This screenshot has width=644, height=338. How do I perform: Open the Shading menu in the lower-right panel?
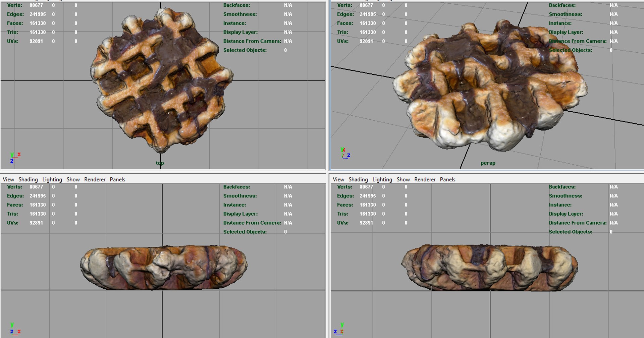coord(358,179)
